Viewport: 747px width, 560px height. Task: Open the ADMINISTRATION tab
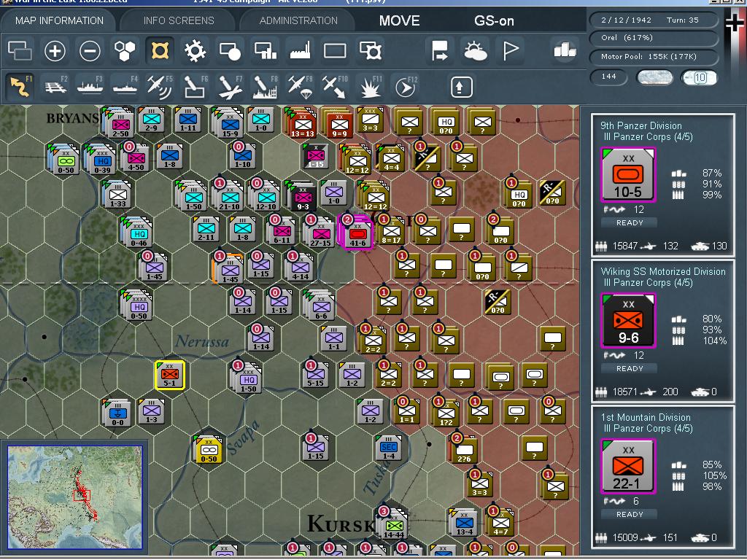tap(298, 20)
